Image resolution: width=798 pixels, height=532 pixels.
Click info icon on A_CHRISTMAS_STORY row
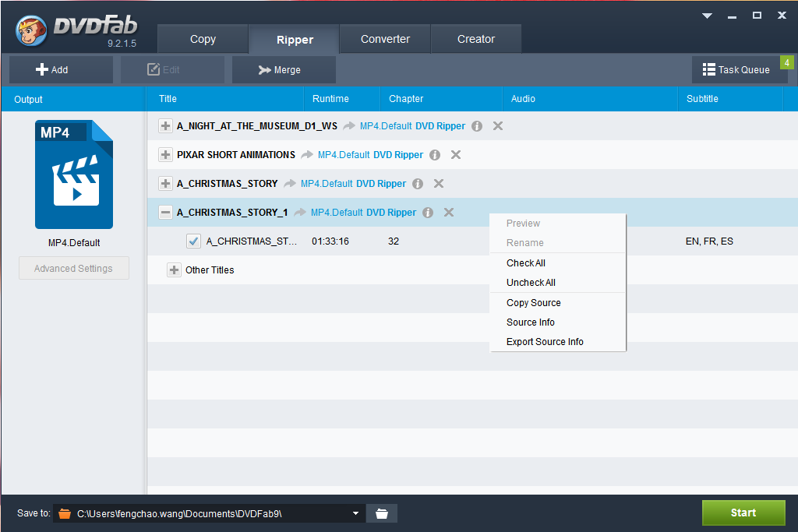pos(418,184)
